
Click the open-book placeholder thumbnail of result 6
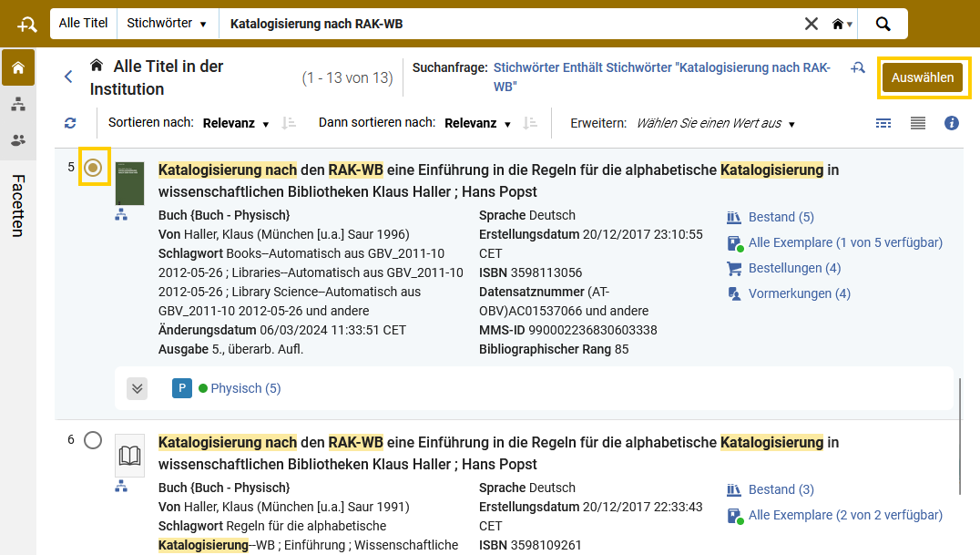point(129,456)
